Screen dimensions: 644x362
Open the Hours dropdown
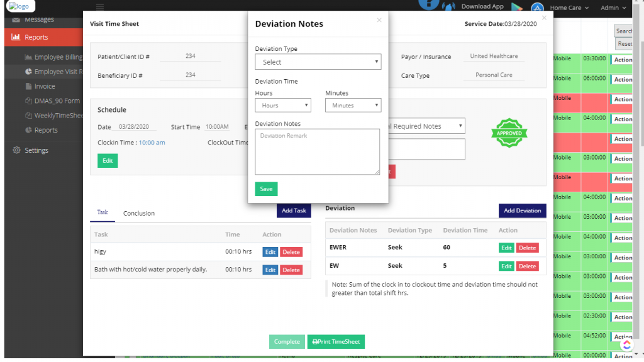(283, 105)
